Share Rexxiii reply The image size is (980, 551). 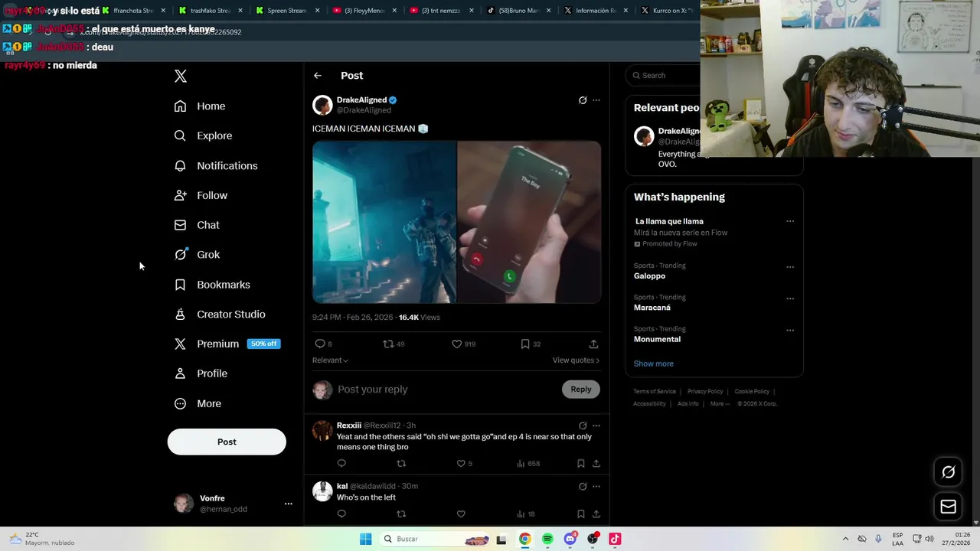click(x=596, y=464)
